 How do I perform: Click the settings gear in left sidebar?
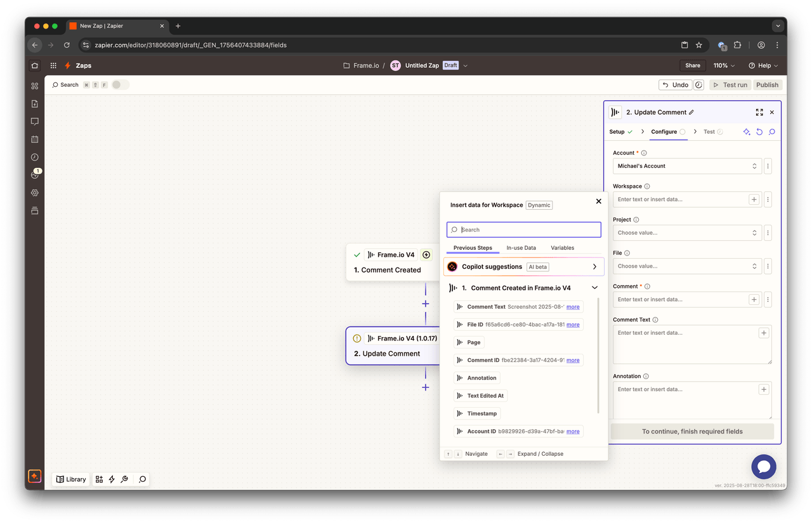pos(35,193)
